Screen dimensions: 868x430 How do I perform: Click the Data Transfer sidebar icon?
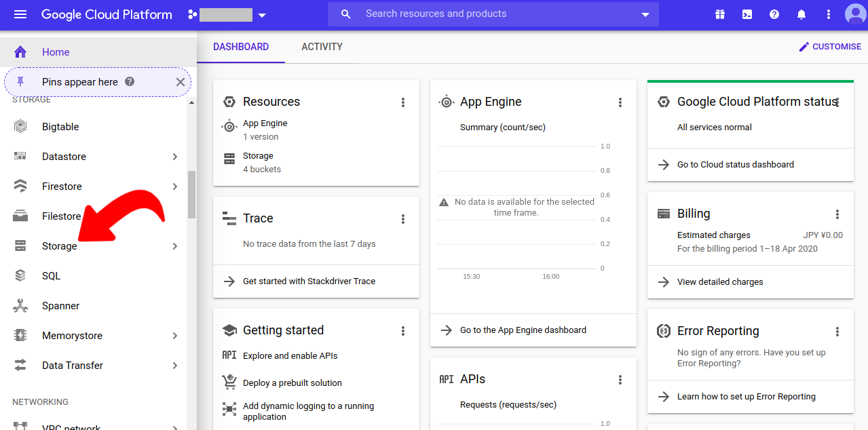[x=20, y=366]
